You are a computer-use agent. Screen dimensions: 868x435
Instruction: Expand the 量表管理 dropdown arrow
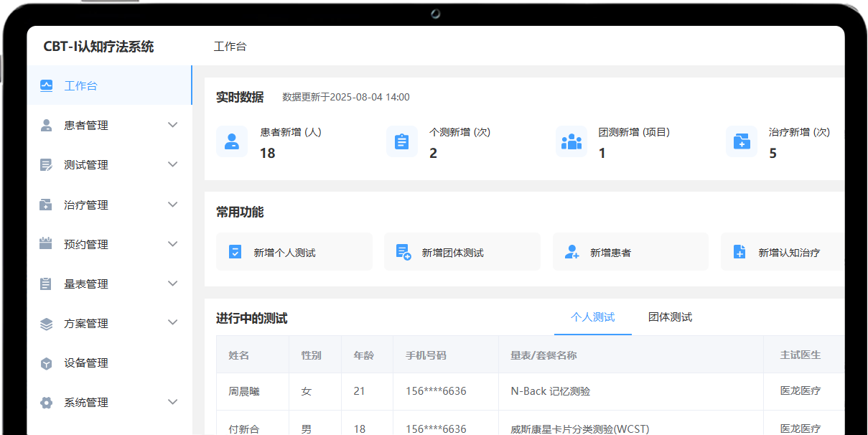coord(172,284)
